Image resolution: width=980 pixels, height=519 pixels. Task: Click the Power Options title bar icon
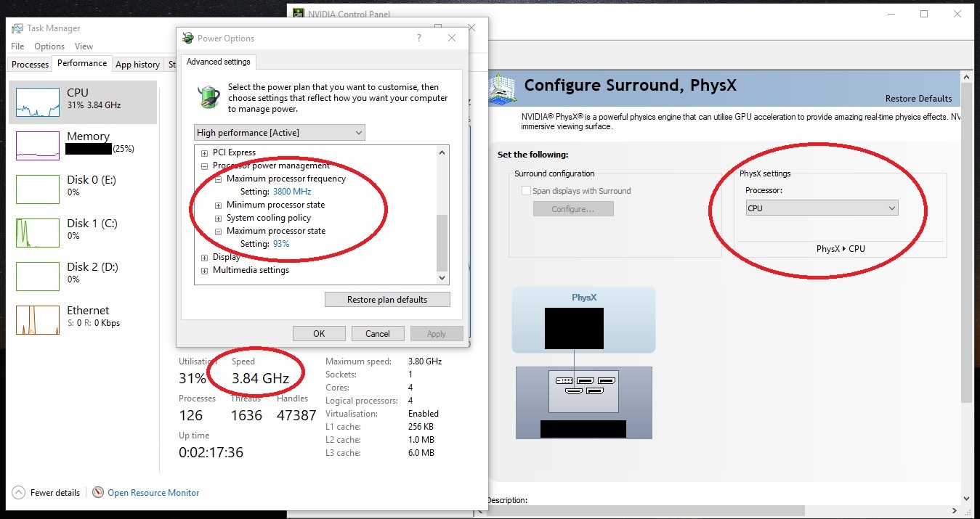coord(188,38)
